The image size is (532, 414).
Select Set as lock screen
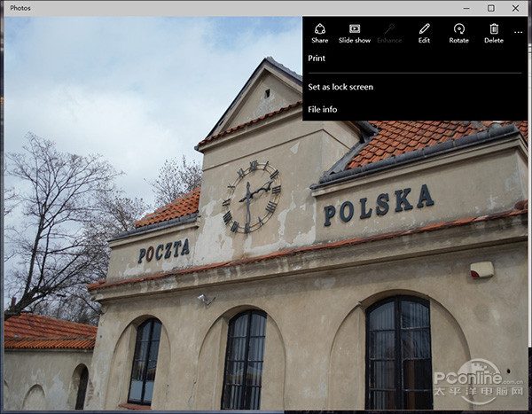[340, 87]
